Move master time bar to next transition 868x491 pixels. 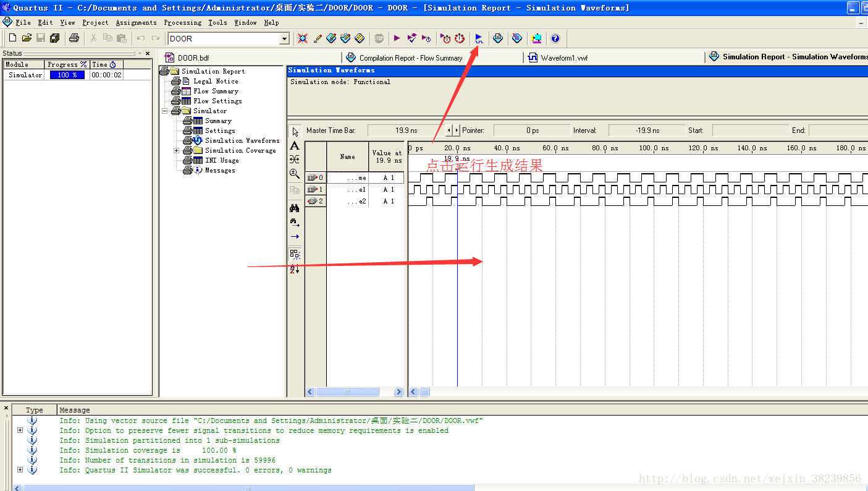click(457, 130)
